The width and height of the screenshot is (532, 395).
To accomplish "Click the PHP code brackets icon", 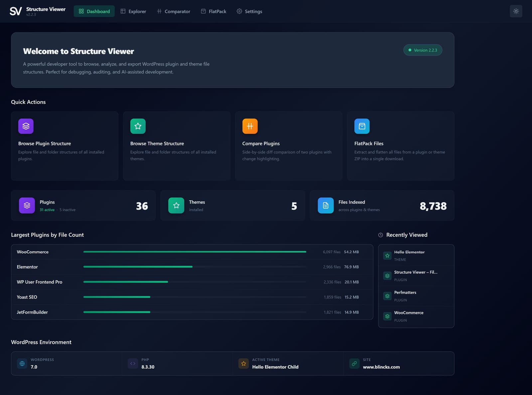I will tap(133, 363).
